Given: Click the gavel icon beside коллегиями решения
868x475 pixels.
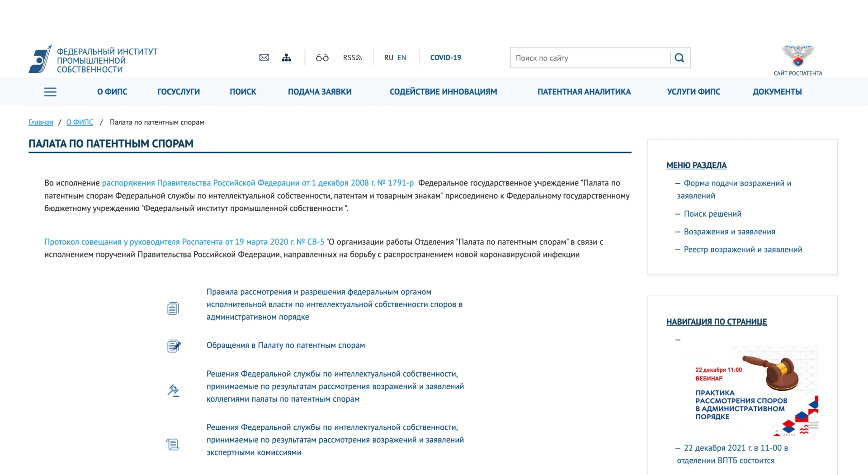Looking at the screenshot, I should pyautogui.click(x=173, y=390).
